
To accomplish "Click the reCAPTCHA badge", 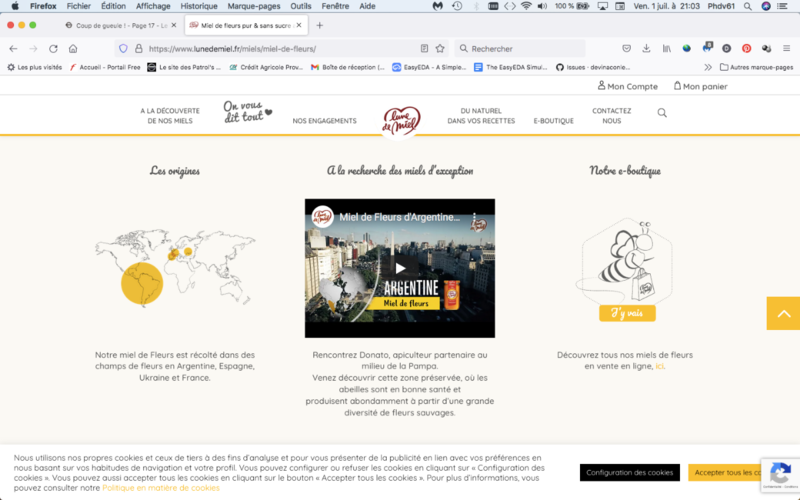I will click(x=780, y=475).
